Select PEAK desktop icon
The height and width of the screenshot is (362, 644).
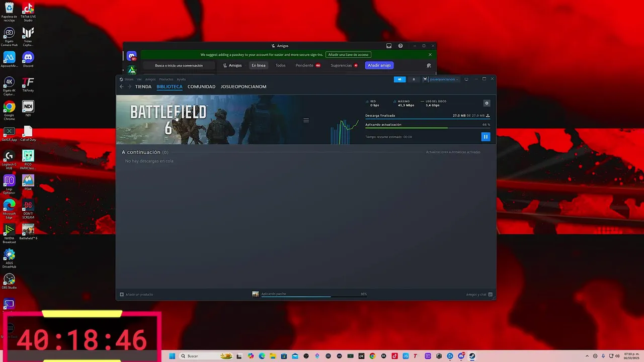[28, 183]
